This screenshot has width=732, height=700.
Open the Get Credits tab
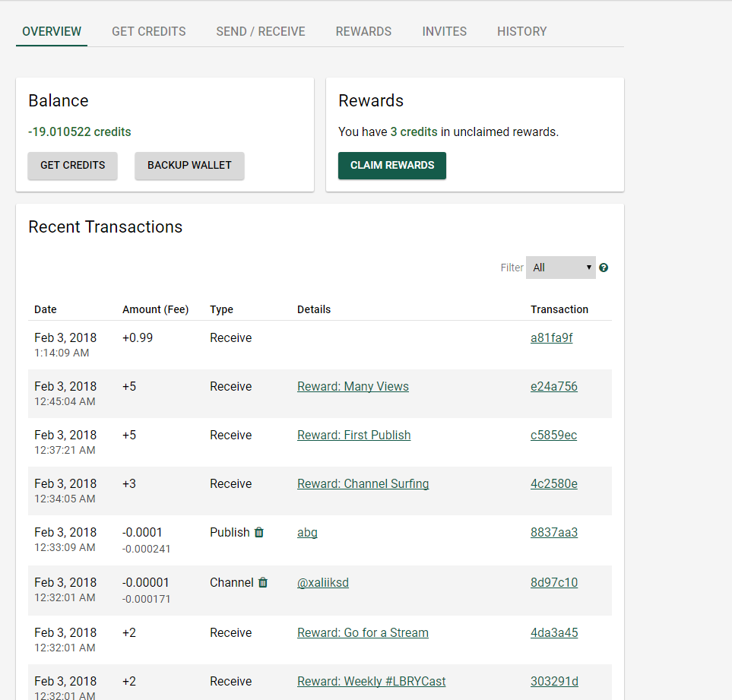[x=149, y=31]
